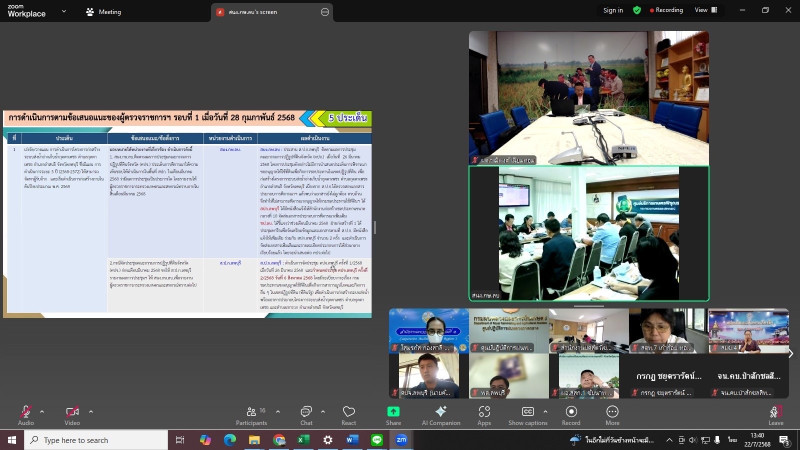
Task: Click the green Share button
Action: coord(393,412)
